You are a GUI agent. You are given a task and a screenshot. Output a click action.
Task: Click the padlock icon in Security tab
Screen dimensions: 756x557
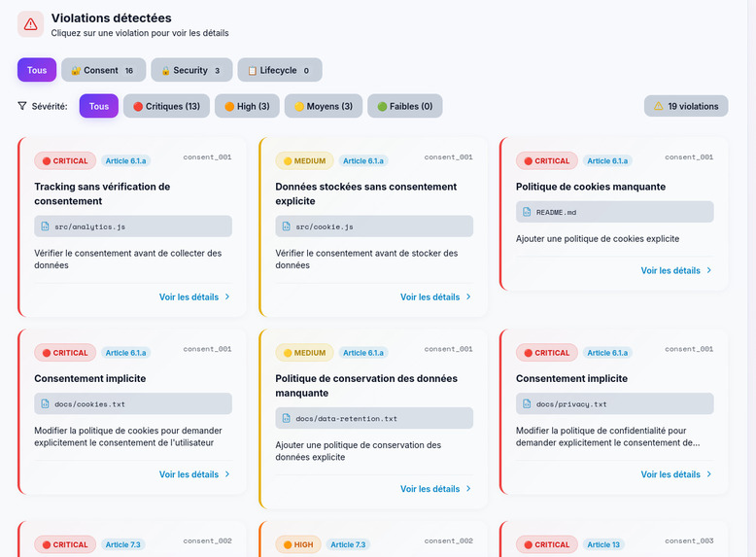point(165,70)
